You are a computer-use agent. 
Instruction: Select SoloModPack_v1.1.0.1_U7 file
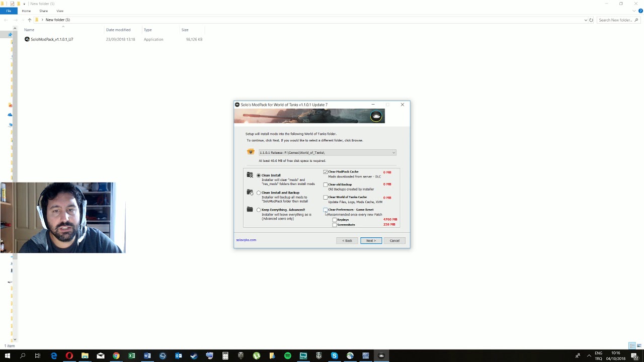click(x=52, y=39)
